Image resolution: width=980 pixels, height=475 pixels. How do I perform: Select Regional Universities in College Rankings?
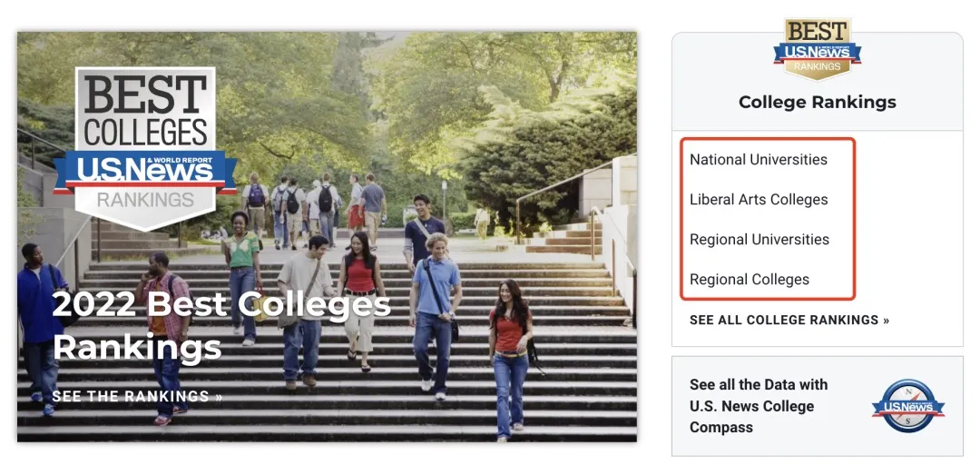click(x=759, y=240)
